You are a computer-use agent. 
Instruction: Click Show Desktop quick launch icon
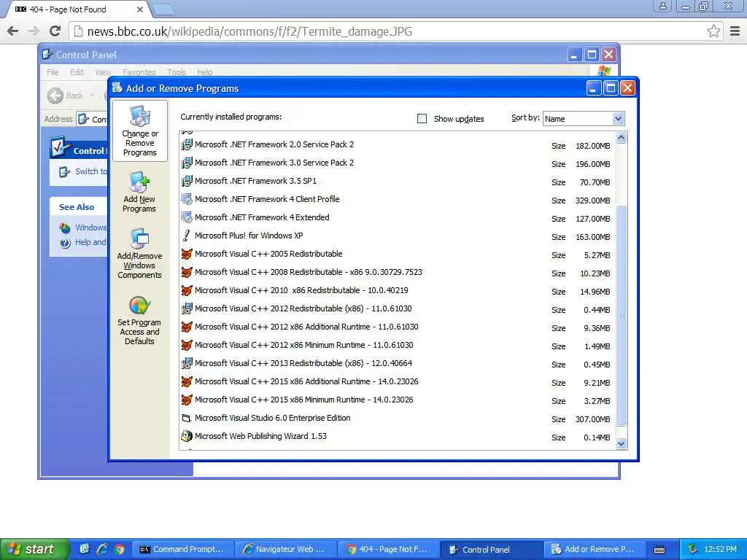pyautogui.click(x=85, y=549)
